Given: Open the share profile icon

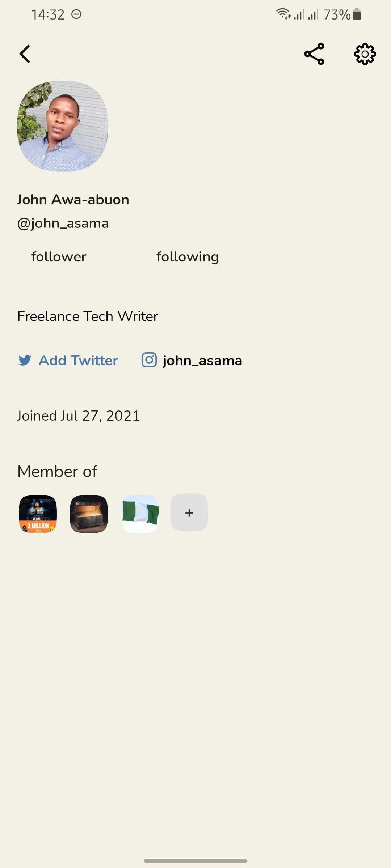Looking at the screenshot, I should 314,54.
